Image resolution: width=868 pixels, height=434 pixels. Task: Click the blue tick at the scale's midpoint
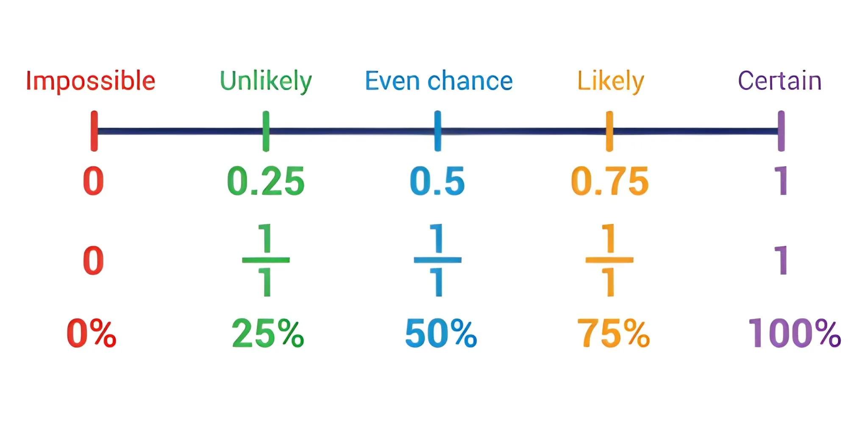click(x=437, y=131)
